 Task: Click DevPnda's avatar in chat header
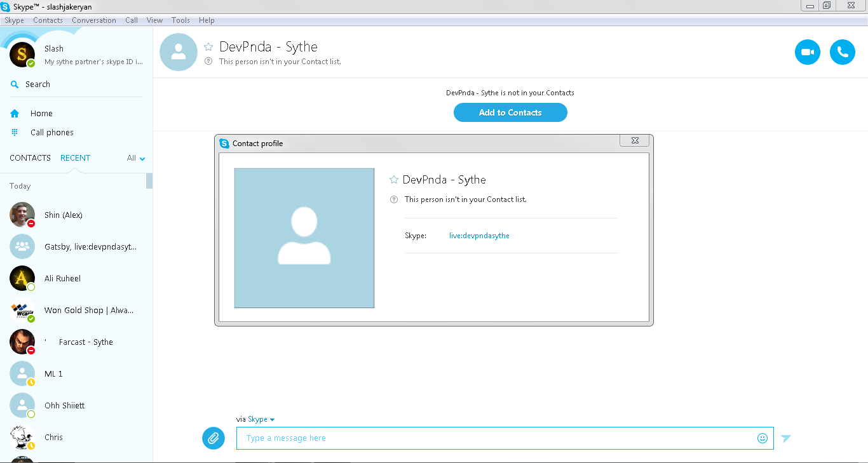coord(179,52)
